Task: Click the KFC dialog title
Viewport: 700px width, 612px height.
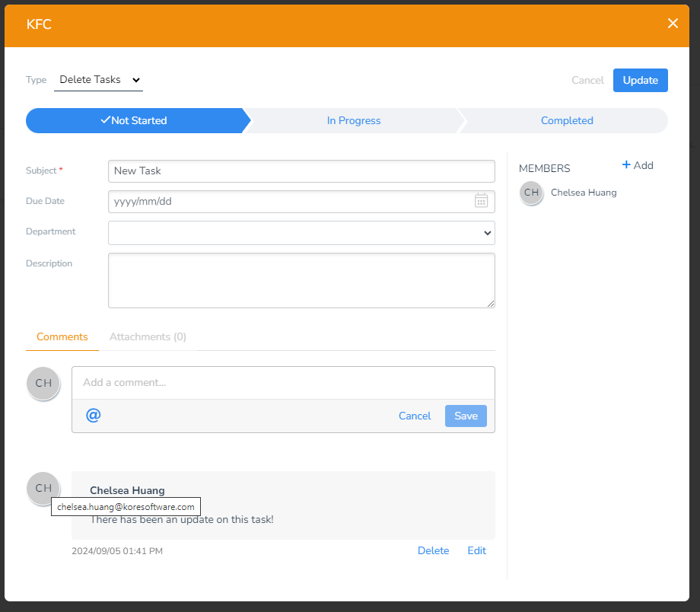Action: coord(39,24)
